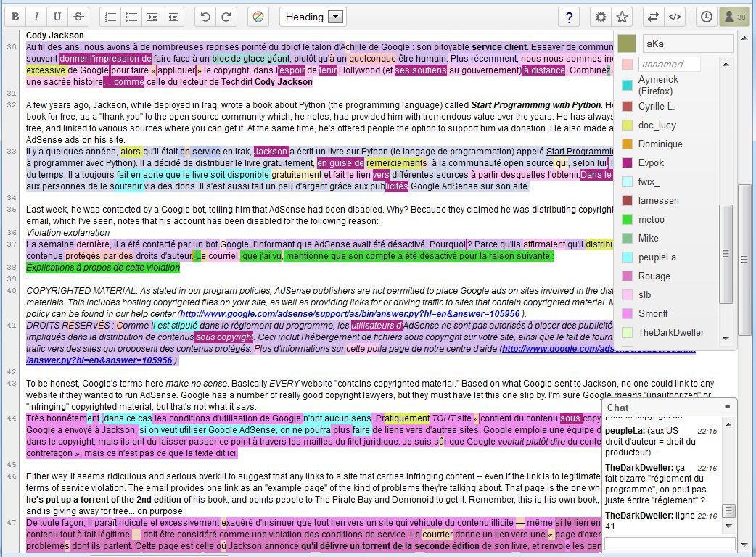Click your own user color swatch
756x557 pixels.
(x=627, y=44)
